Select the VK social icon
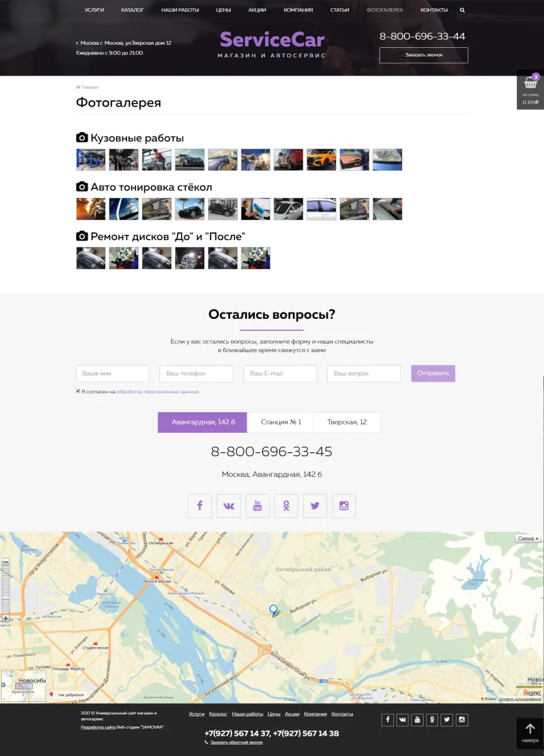This screenshot has width=544, height=756. click(x=228, y=505)
